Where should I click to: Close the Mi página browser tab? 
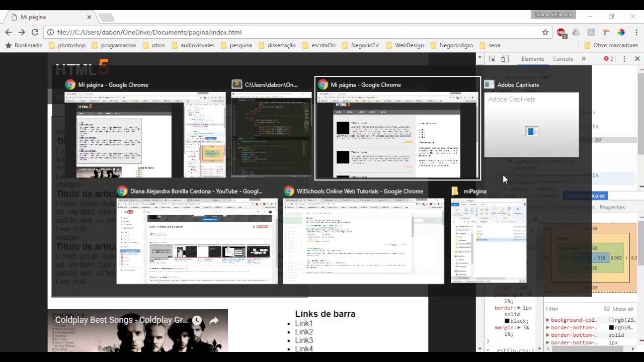(x=89, y=17)
